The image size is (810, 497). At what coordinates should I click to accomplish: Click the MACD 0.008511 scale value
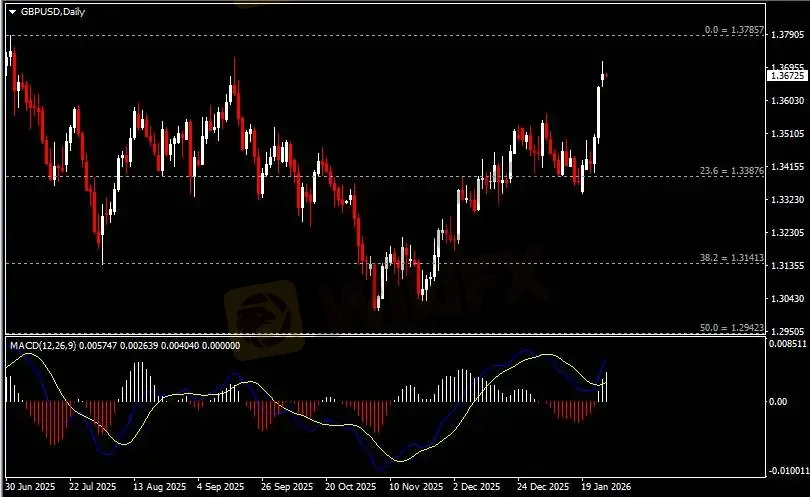786,343
